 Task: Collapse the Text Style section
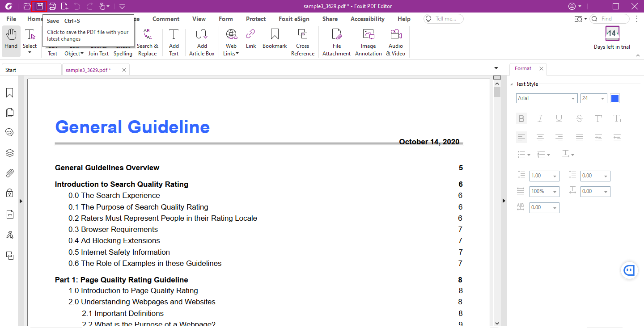[512, 84]
